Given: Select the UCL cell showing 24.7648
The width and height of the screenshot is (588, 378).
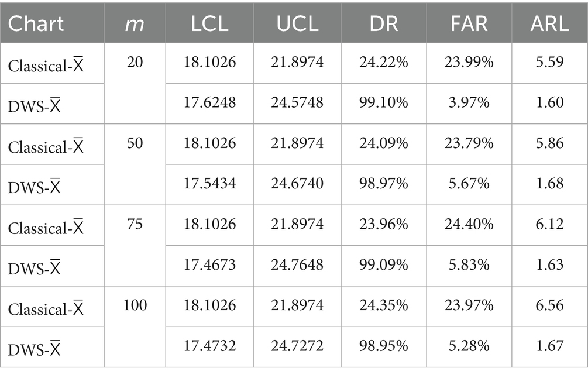Looking at the screenshot, I should coord(297,265).
